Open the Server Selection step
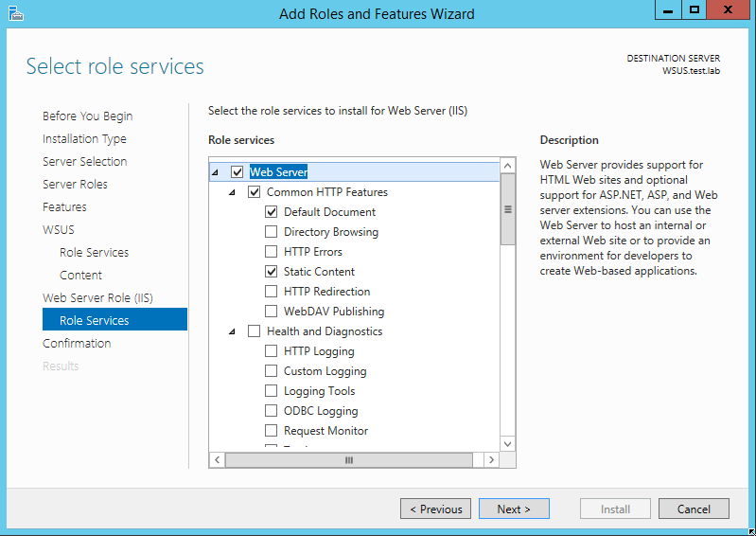The width and height of the screenshot is (756, 536). click(x=85, y=162)
